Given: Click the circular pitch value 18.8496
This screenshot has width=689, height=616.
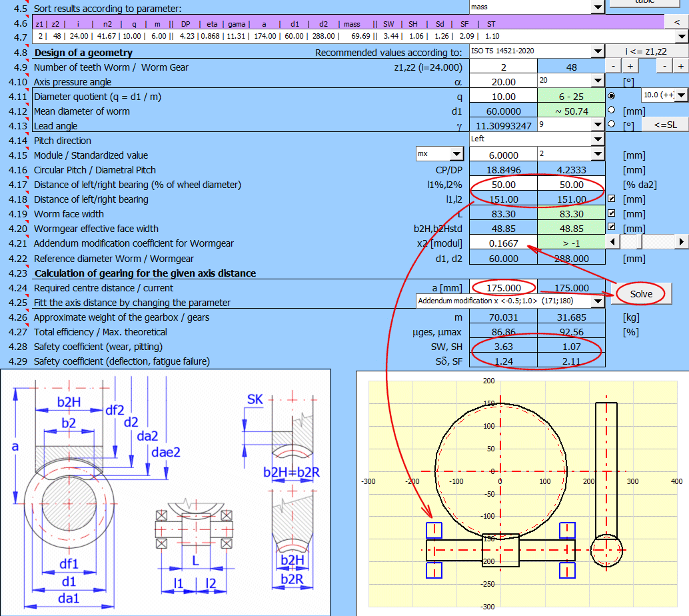Looking at the screenshot, I should click(504, 170).
